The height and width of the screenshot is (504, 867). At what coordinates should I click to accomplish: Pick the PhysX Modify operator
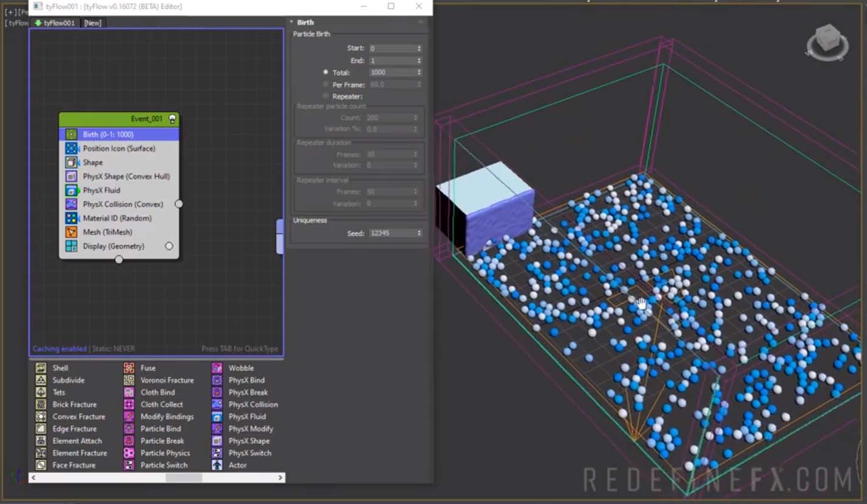pyautogui.click(x=243, y=429)
